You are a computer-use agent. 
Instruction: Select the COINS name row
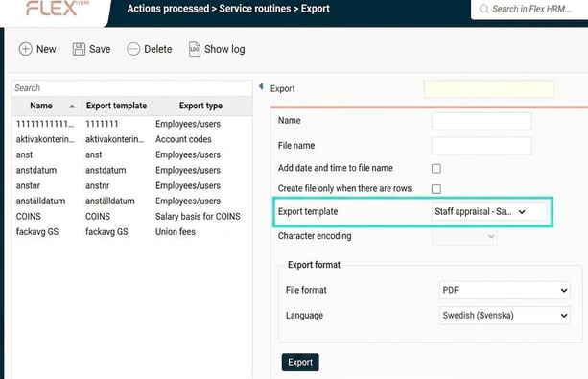pos(29,217)
